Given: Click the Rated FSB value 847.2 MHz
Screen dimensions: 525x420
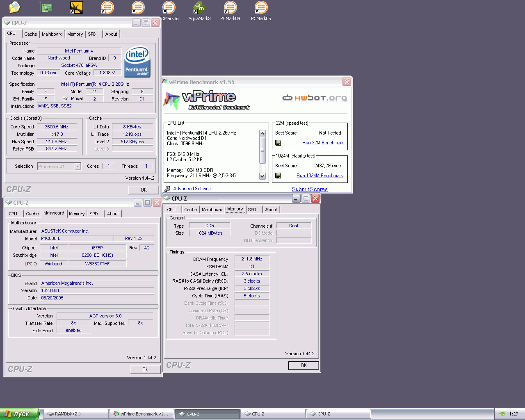Looking at the screenshot, I should click(57, 149).
